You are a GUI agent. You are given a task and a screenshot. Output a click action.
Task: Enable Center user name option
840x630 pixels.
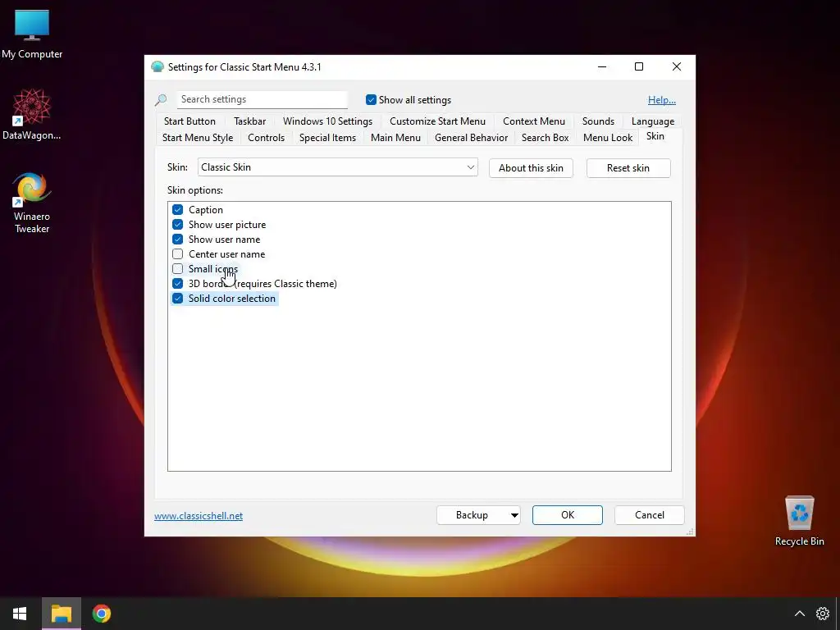(x=177, y=254)
